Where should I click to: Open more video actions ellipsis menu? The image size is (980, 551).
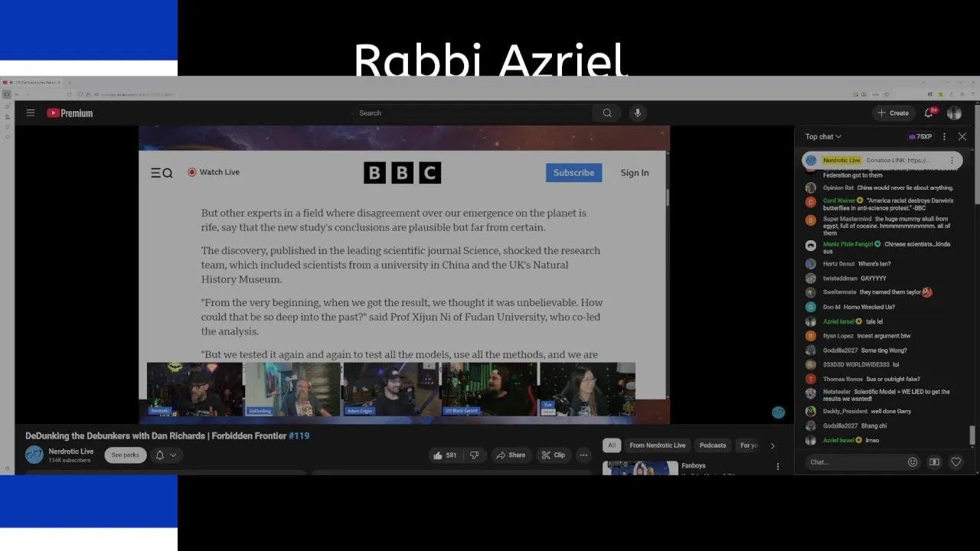(583, 455)
